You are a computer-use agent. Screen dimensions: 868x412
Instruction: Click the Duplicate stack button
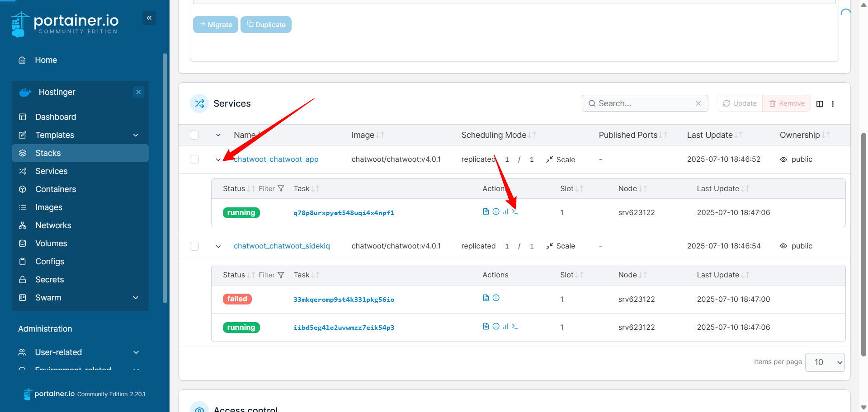click(x=266, y=25)
